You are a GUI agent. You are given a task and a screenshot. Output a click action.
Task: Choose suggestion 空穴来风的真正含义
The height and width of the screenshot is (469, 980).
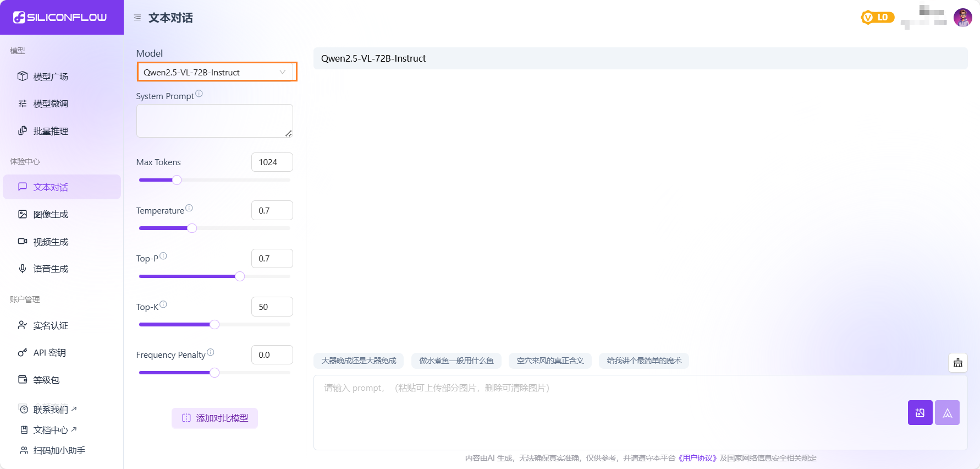tap(550, 361)
